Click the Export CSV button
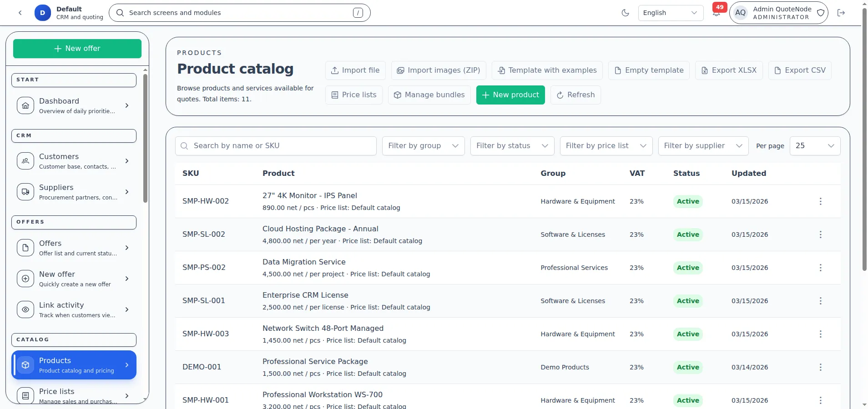This screenshot has height=409, width=868. [800, 70]
